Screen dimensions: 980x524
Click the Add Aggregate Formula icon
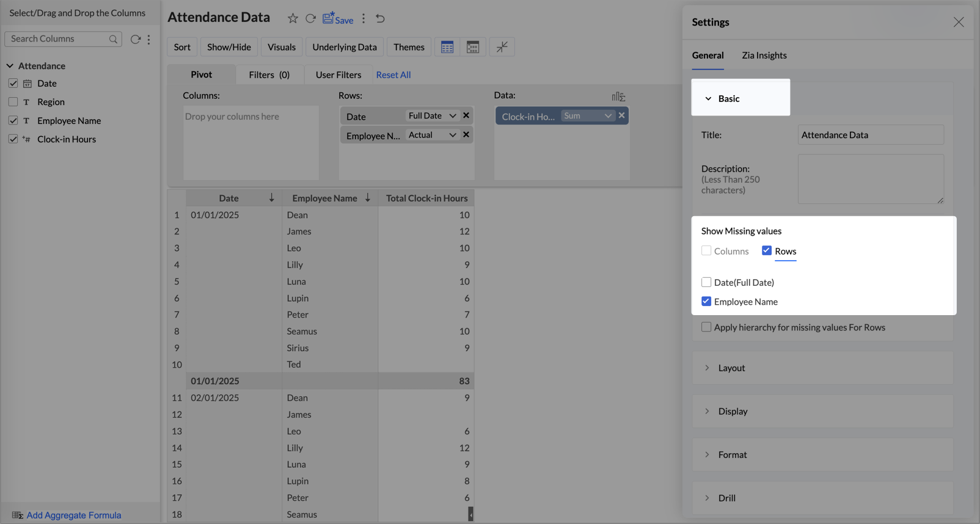[x=17, y=515]
